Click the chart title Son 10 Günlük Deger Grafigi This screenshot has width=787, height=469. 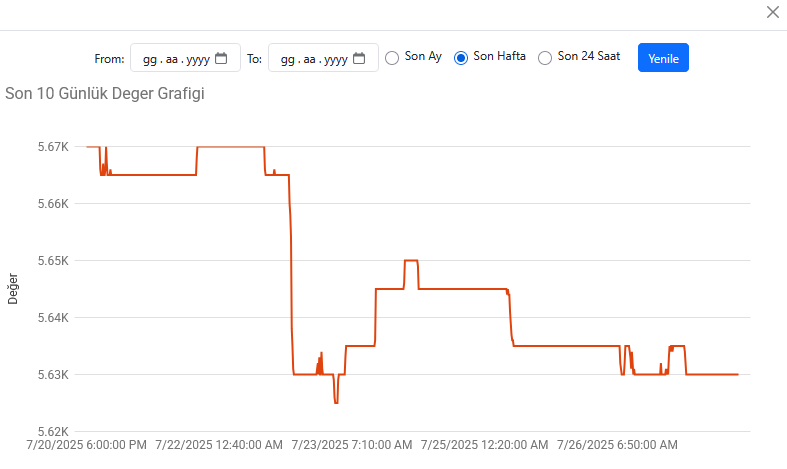click(x=106, y=94)
